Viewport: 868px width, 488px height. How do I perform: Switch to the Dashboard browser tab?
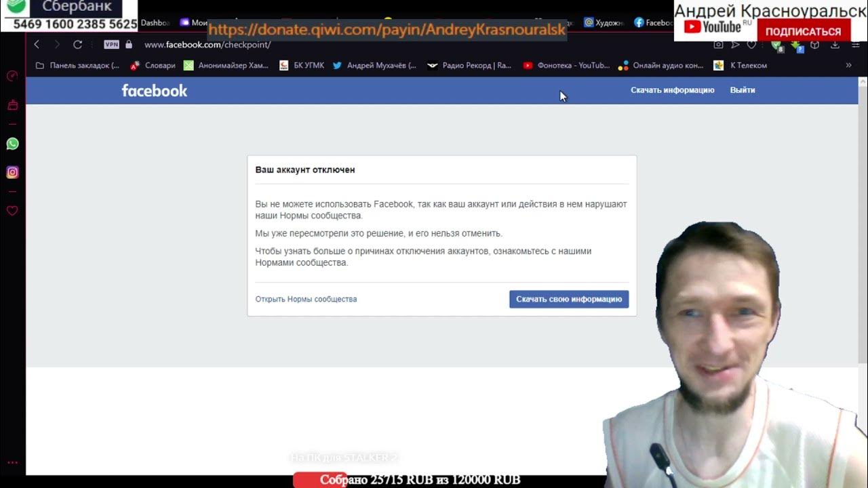click(155, 22)
